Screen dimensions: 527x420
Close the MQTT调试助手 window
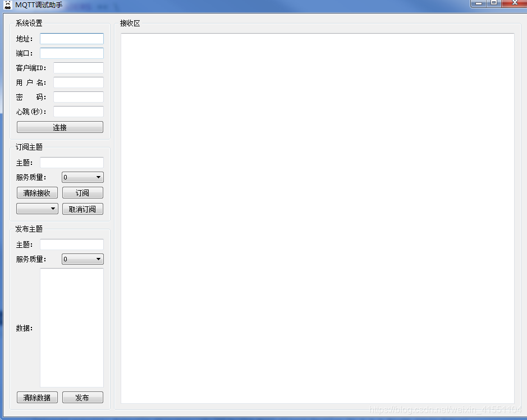pyautogui.click(x=514, y=3)
